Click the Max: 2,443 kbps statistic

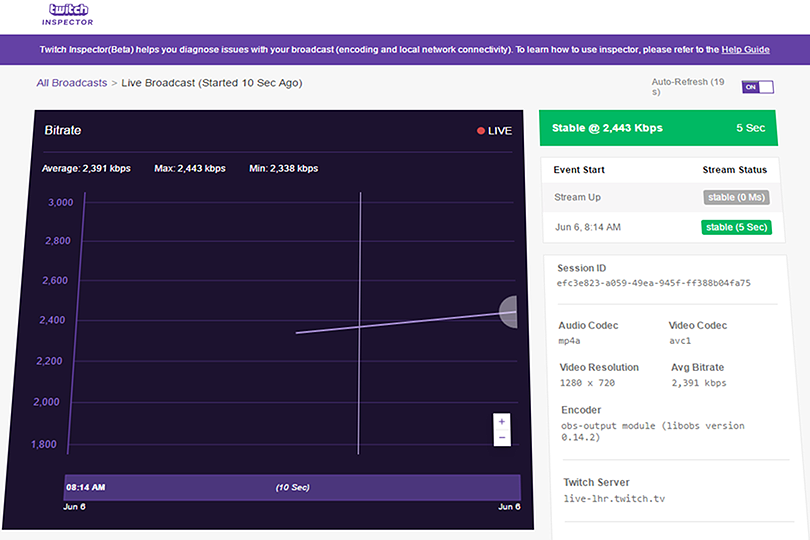coord(190,168)
